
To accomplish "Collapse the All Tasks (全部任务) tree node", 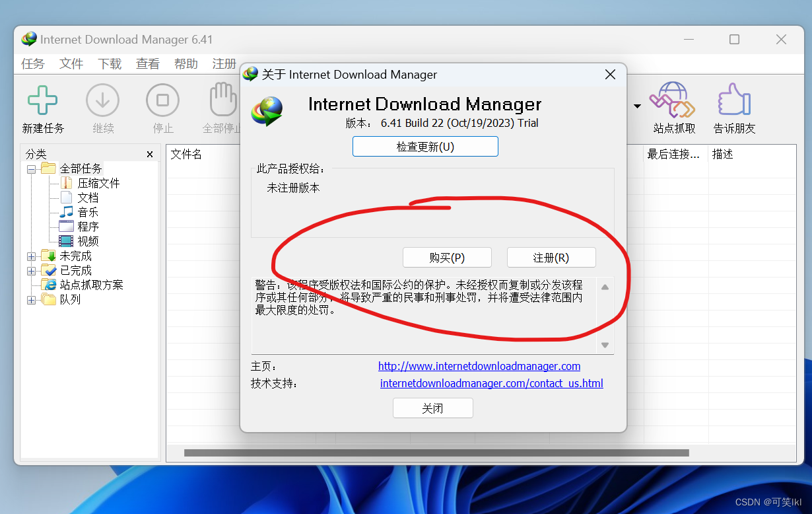I will coord(31,169).
